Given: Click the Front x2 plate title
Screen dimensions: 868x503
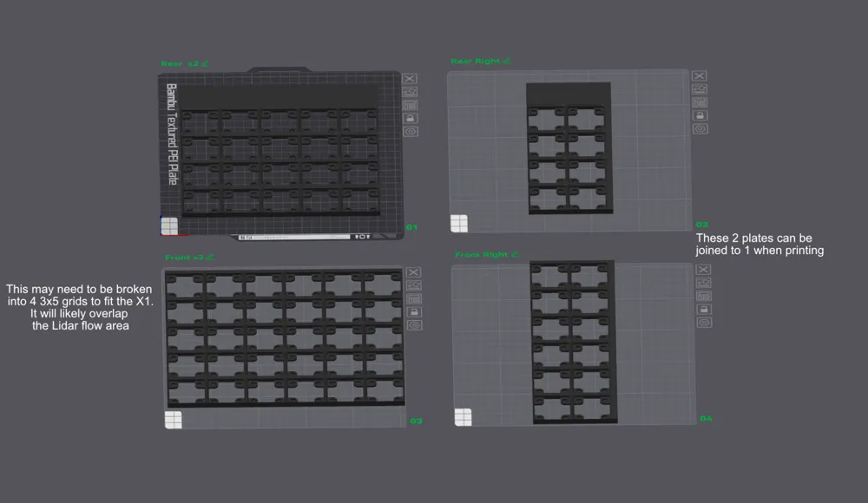Looking at the screenshot, I should [x=183, y=257].
